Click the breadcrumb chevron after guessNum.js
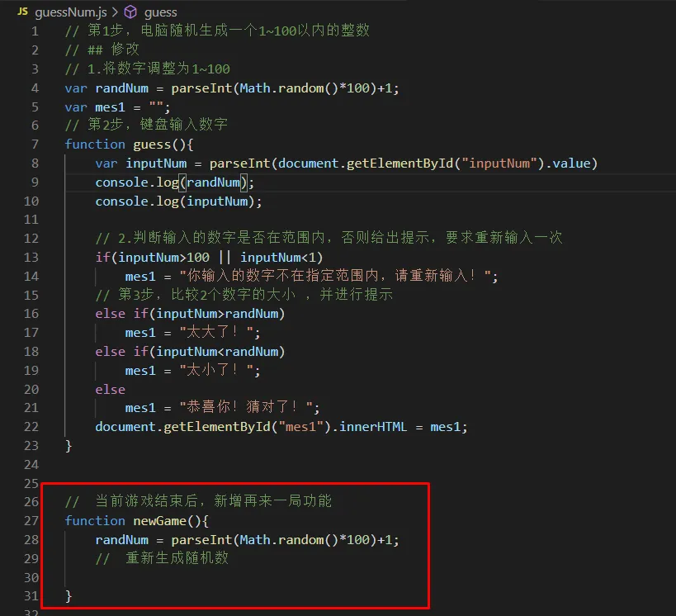 pos(114,12)
